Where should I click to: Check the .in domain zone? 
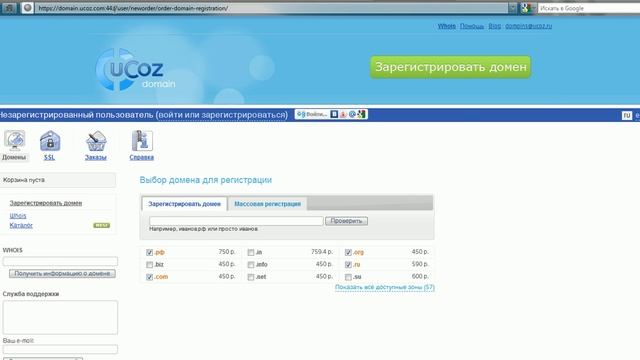[x=251, y=253]
